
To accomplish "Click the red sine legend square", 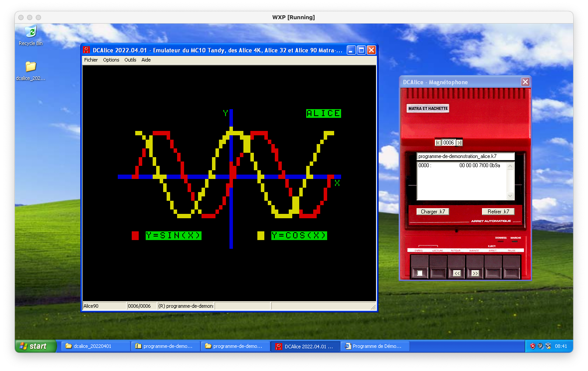I will click(x=135, y=236).
